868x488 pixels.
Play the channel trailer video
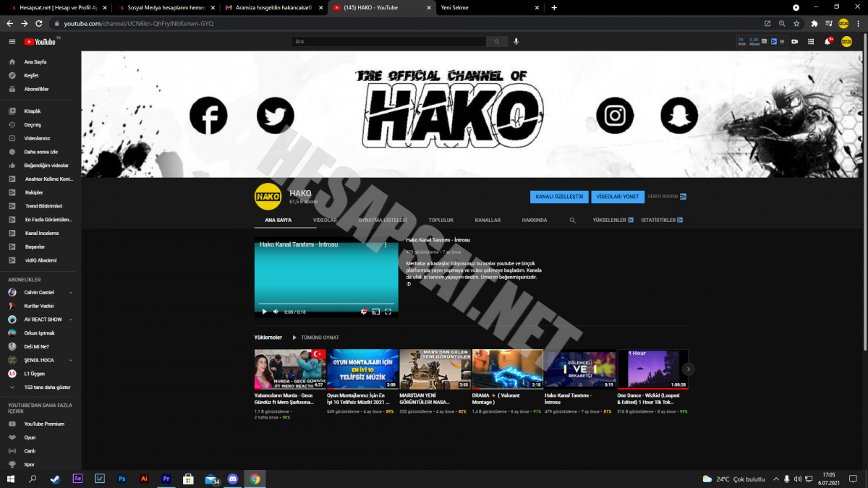264,312
